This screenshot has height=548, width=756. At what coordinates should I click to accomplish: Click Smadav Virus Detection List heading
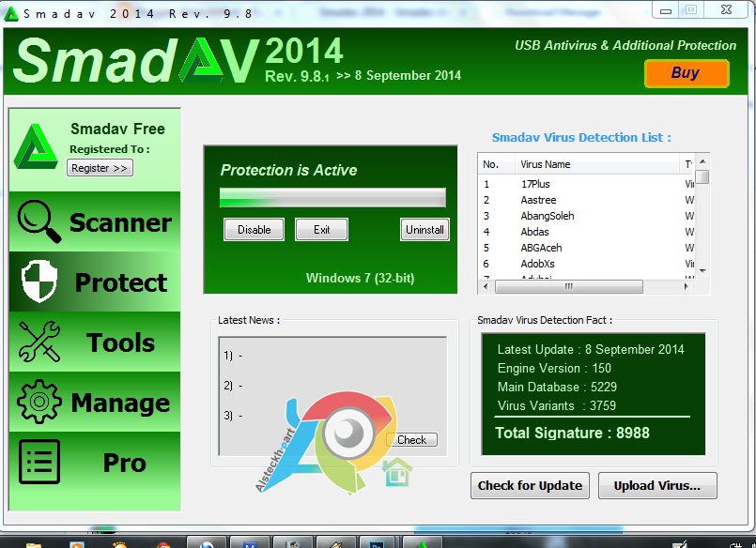581,138
